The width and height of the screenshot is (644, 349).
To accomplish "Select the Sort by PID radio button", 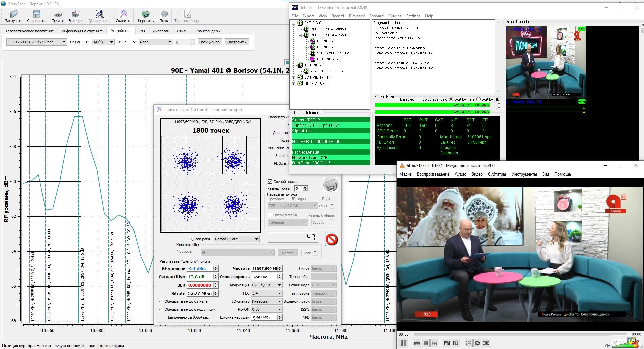I will [479, 99].
